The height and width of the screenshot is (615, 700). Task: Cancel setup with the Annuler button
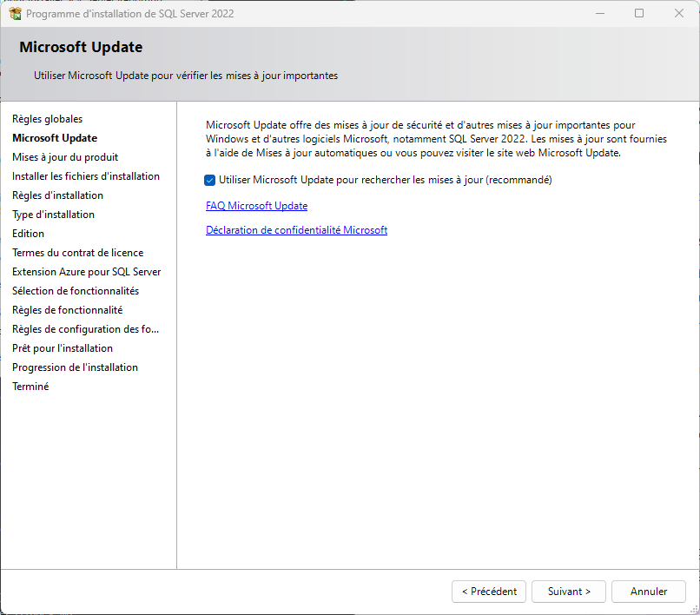pyautogui.click(x=649, y=592)
